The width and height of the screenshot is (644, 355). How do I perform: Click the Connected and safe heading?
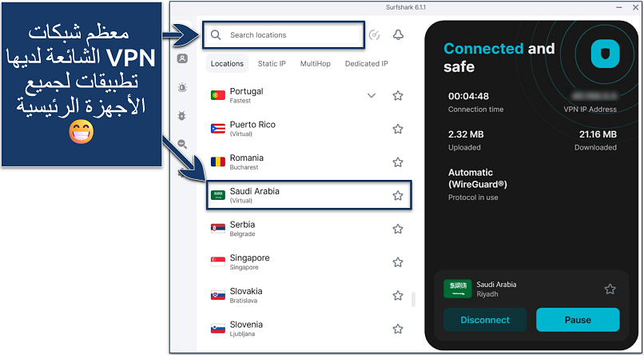[499, 58]
